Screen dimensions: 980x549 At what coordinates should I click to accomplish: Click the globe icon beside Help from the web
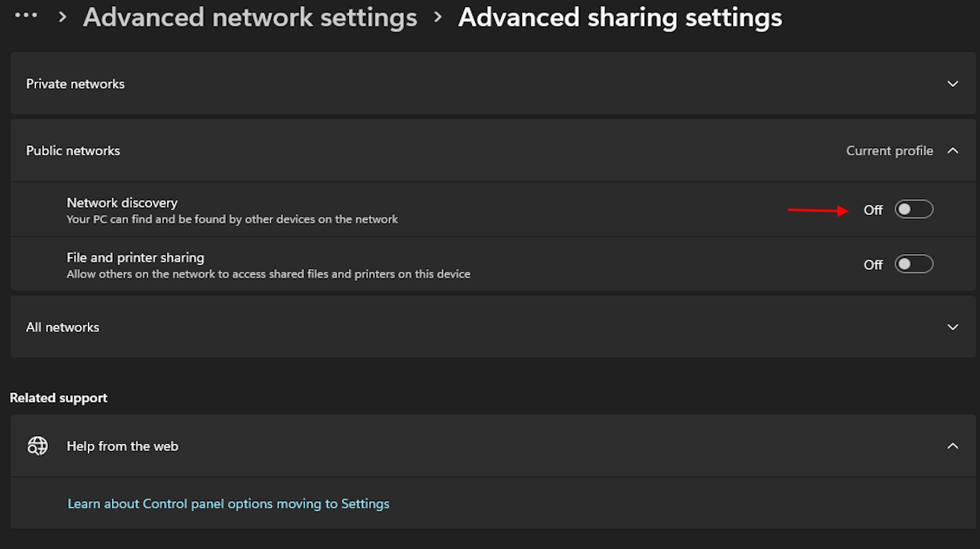[37, 445]
